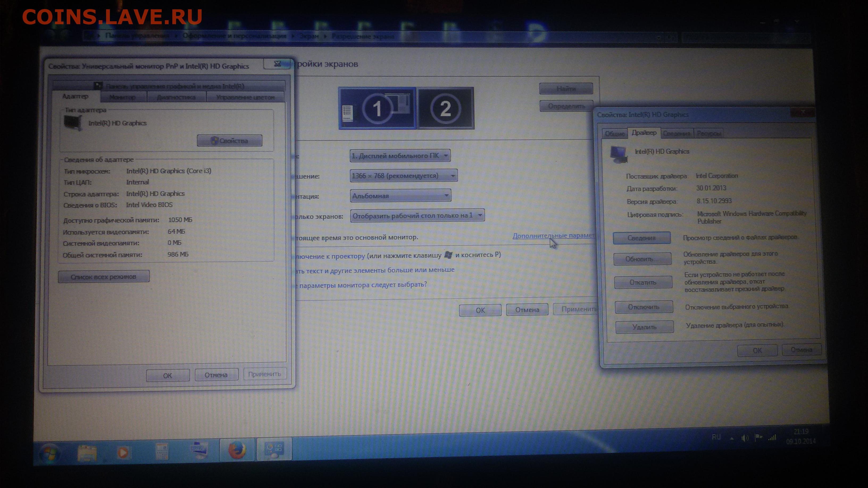Click OK in screen resolution window
The width and height of the screenshot is (868, 488).
480,310
